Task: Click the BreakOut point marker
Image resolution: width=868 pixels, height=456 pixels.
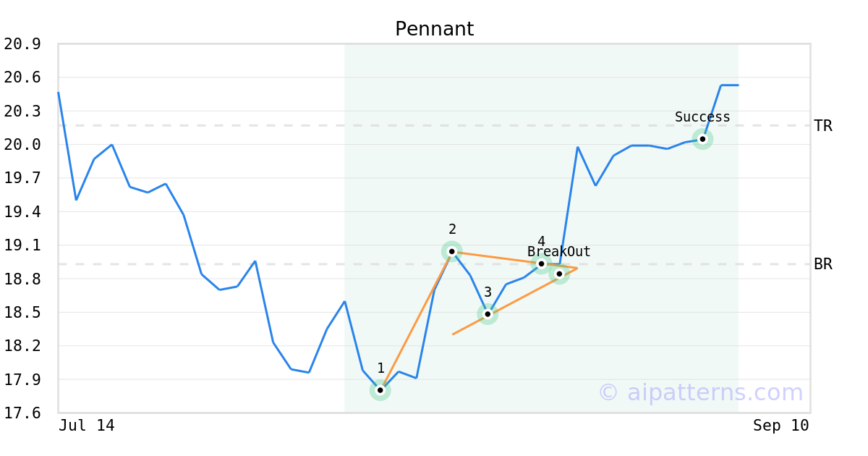Action: click(559, 274)
